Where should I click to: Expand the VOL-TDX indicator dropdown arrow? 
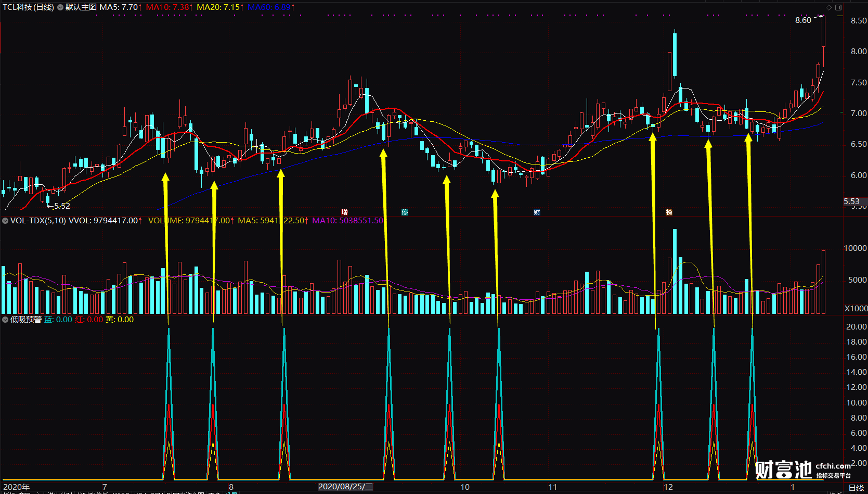[x=5, y=221]
